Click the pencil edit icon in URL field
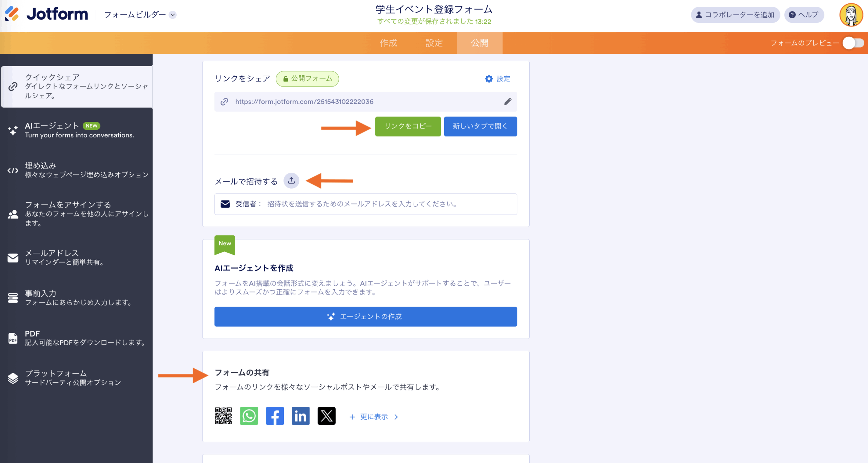868x463 pixels. 508,101
